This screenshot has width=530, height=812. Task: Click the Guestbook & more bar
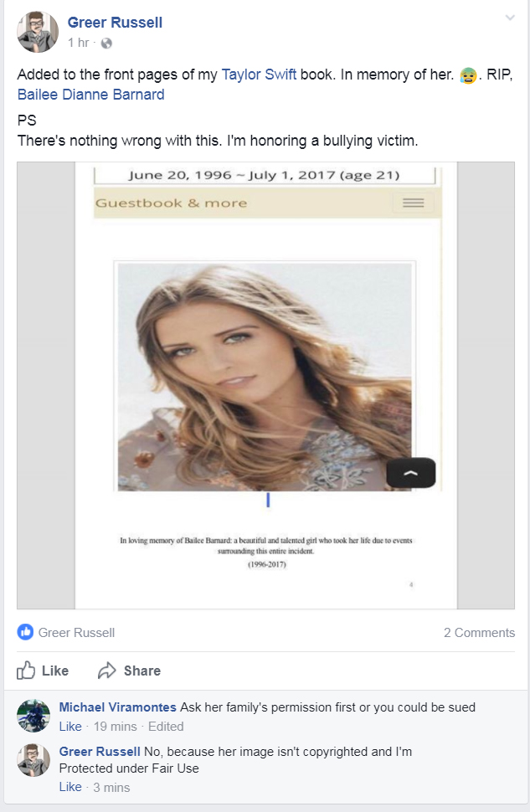(x=267, y=203)
